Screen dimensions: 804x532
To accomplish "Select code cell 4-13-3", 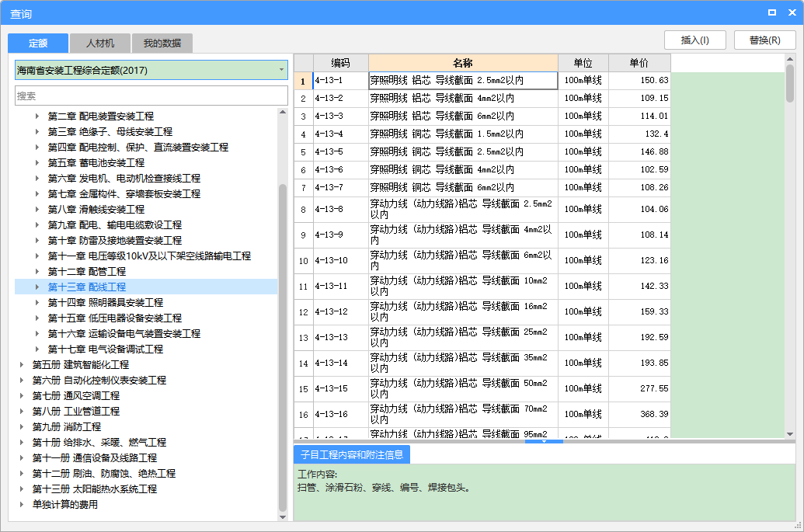I will 340,116.
